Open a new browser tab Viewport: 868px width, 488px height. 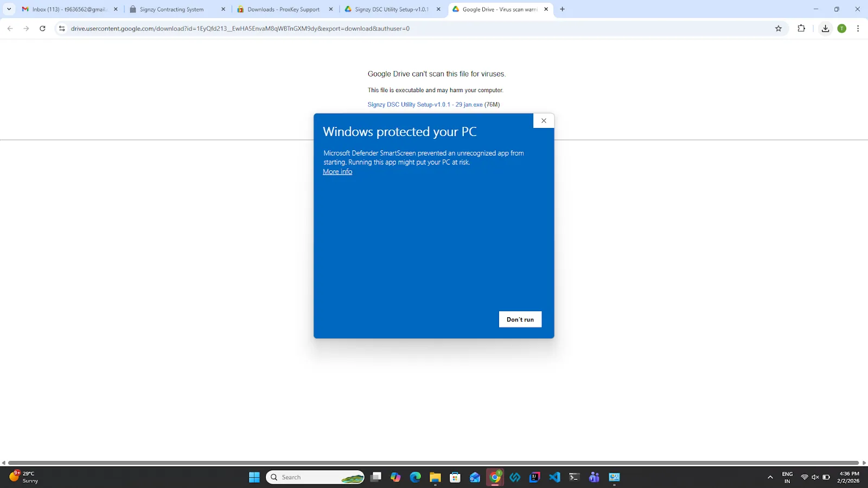563,9
